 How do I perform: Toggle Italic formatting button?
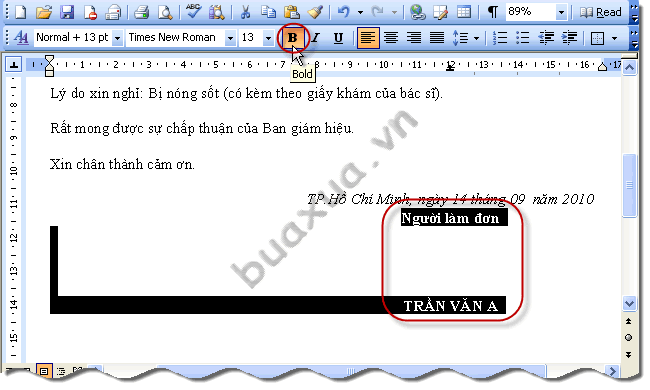[x=315, y=38]
